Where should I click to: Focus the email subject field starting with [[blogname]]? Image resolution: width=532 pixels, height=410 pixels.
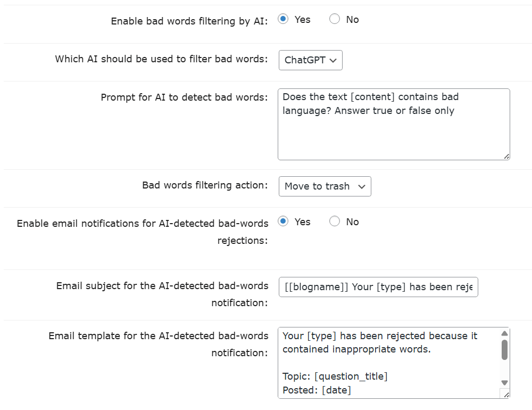click(x=378, y=287)
